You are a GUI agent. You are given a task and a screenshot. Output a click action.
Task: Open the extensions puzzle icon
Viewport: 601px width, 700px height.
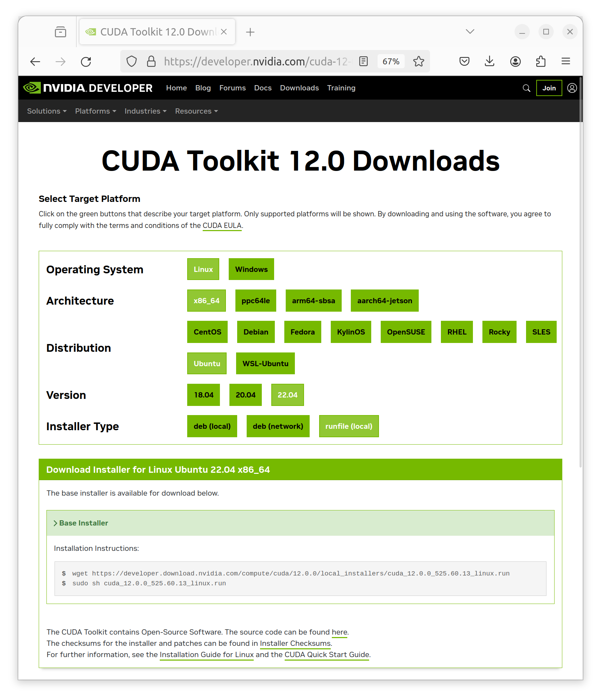pos(541,62)
